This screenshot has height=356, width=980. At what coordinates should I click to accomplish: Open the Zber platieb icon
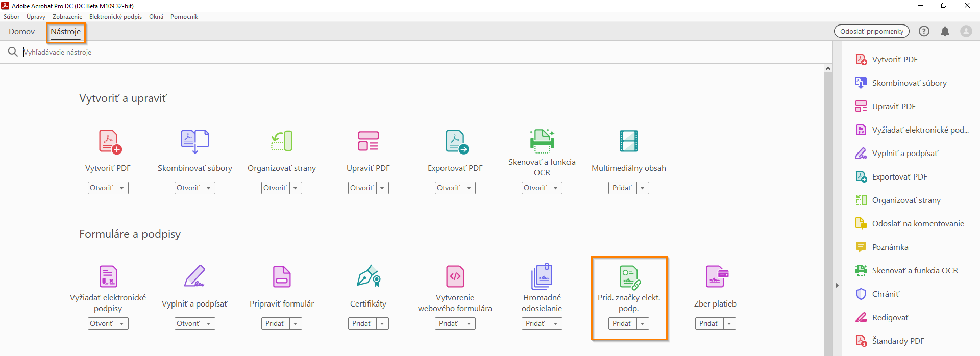tap(717, 276)
